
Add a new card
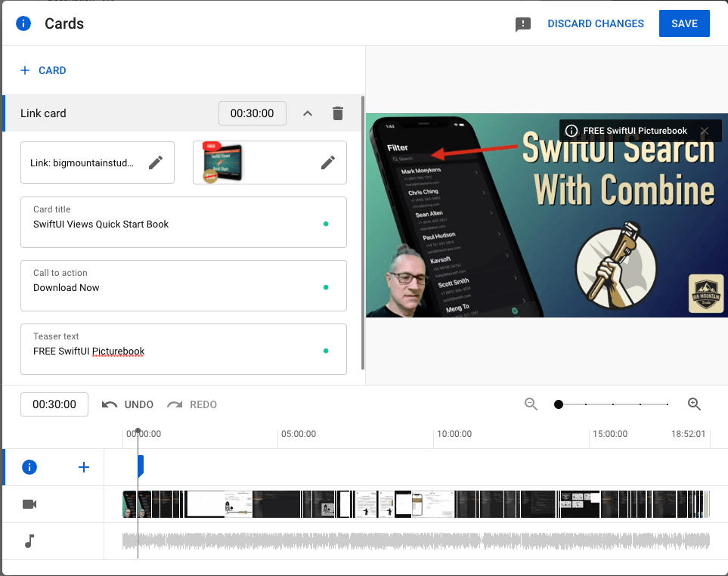(x=43, y=70)
